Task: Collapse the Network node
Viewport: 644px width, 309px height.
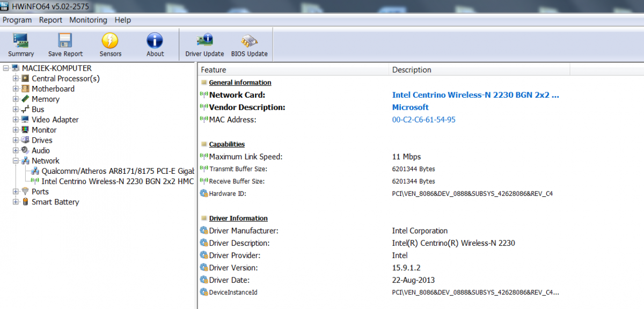Action: click(x=16, y=161)
